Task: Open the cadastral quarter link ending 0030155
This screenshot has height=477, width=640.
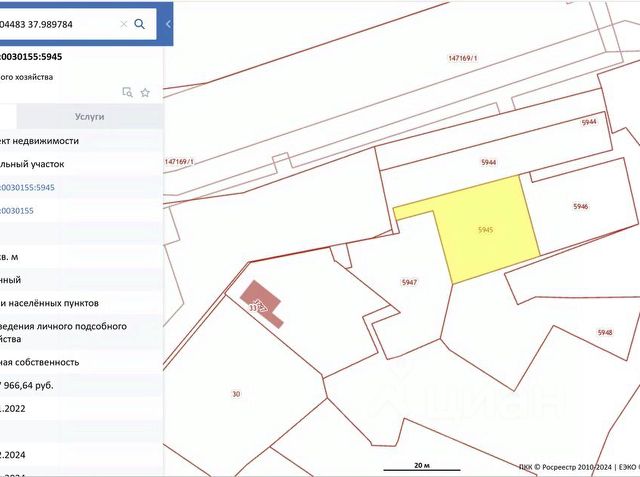Action: (x=17, y=211)
